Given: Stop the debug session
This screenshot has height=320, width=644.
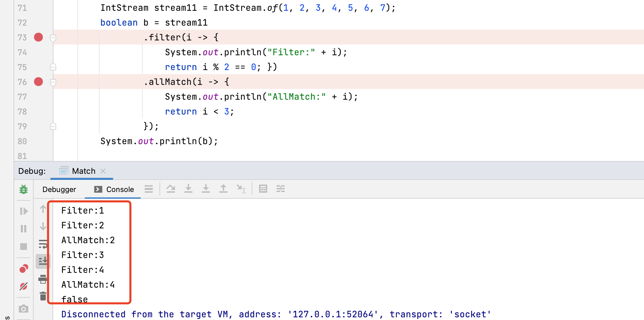Looking at the screenshot, I should pos(24,247).
